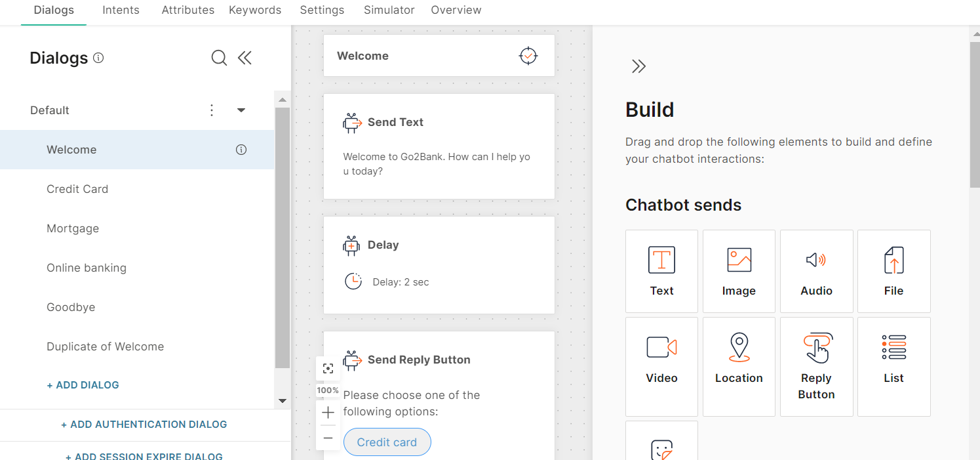Viewport: 980px width, 460px height.
Task: Click the target icon in the Welcome block
Action: [x=528, y=56]
